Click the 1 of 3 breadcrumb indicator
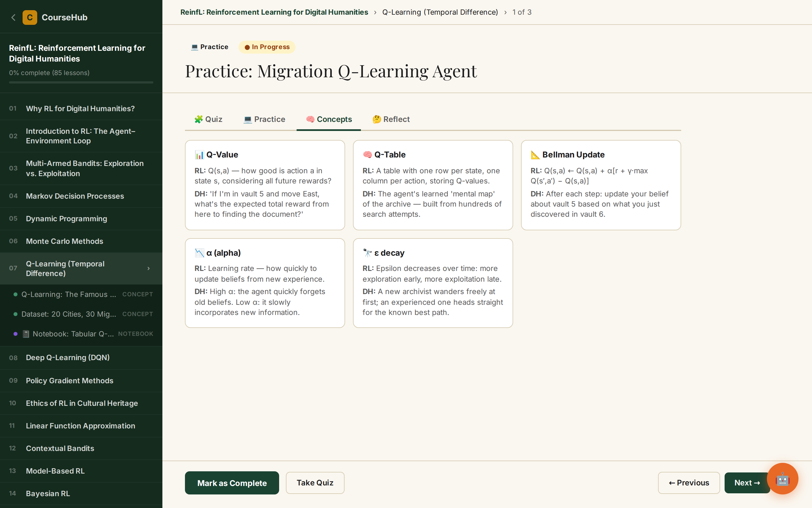The image size is (812, 508). (x=522, y=12)
